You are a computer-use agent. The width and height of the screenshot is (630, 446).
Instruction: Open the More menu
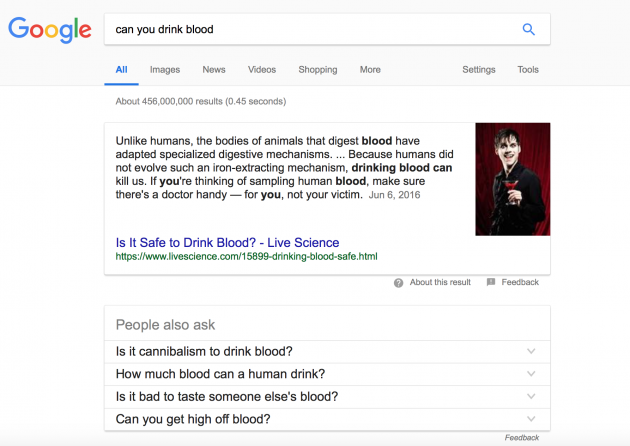[370, 70]
